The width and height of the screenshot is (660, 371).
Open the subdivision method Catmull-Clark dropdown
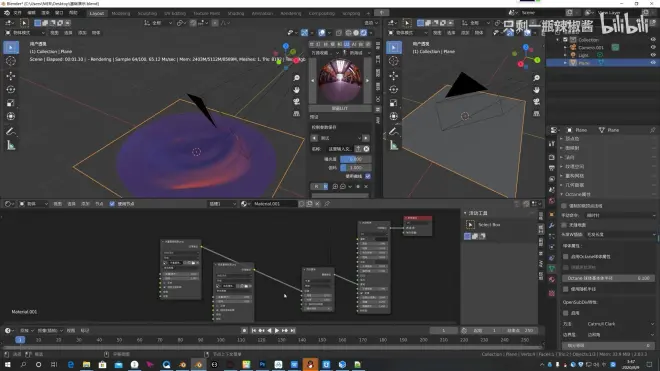(x=620, y=324)
